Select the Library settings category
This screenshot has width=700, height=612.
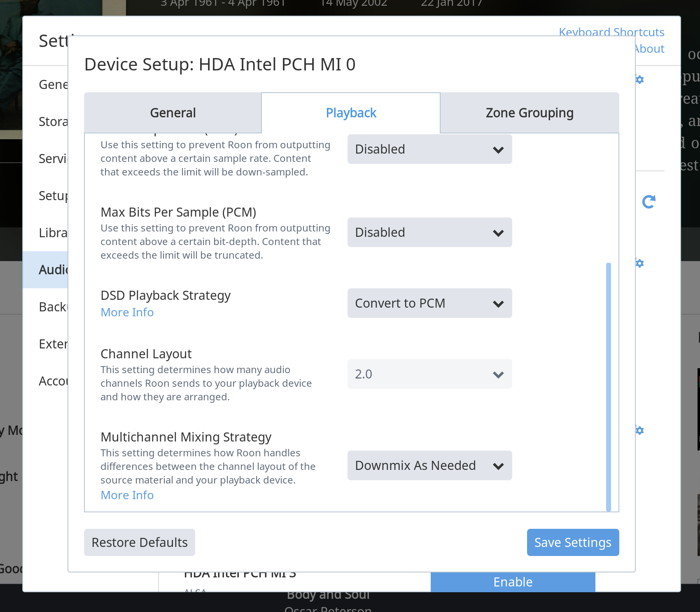tap(45, 233)
